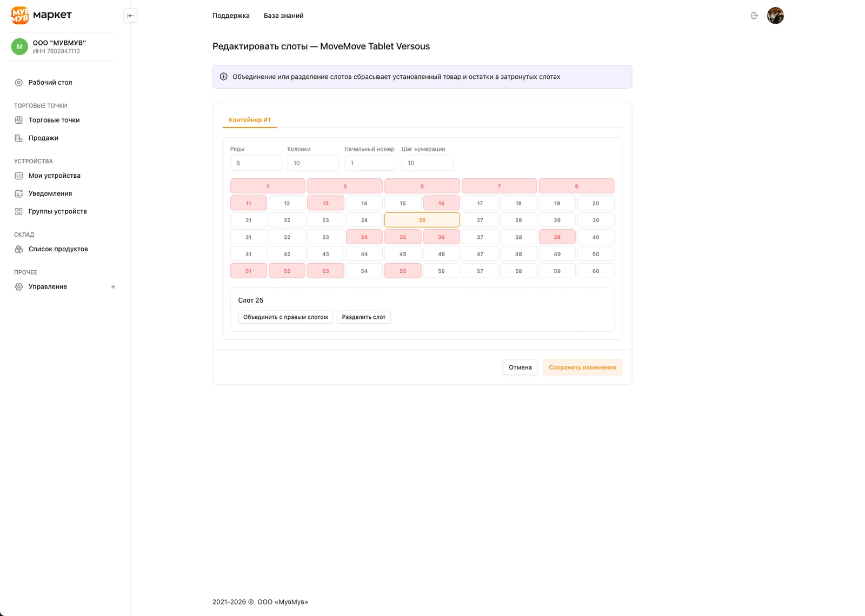Click the Управление gear icon
This screenshot has height=616, width=865.
[x=19, y=287]
